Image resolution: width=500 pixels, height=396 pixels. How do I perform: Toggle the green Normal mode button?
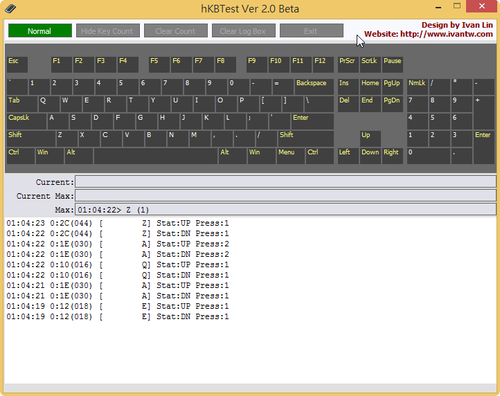click(x=40, y=31)
